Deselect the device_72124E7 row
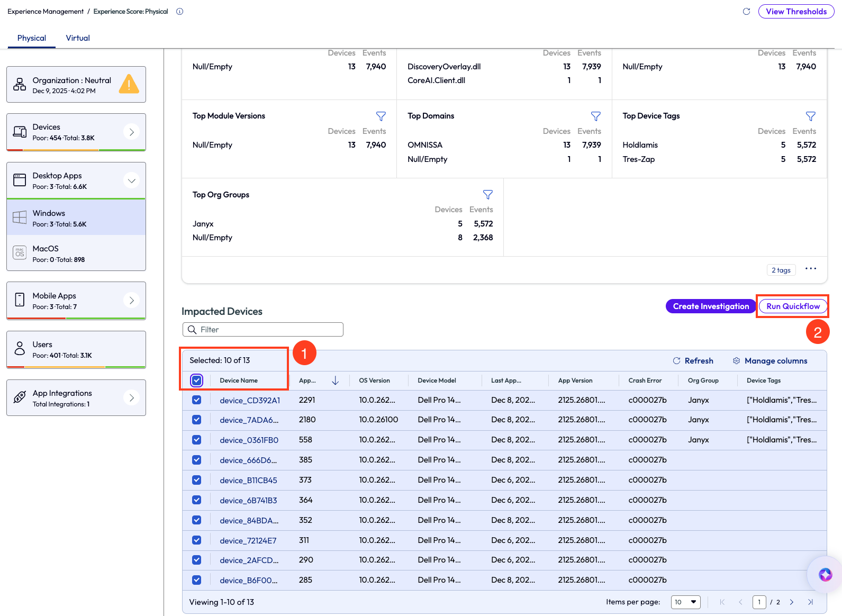Image resolution: width=842 pixels, height=616 pixels. pyautogui.click(x=196, y=540)
